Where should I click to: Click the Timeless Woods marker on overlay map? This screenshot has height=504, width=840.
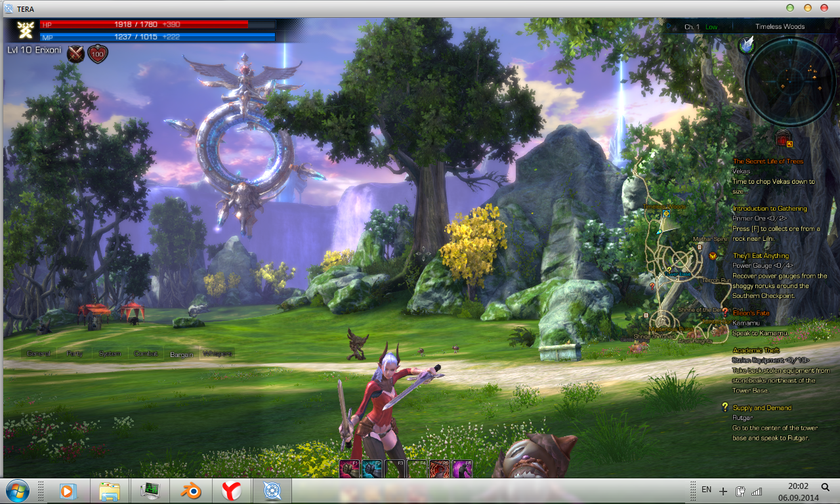click(x=667, y=213)
